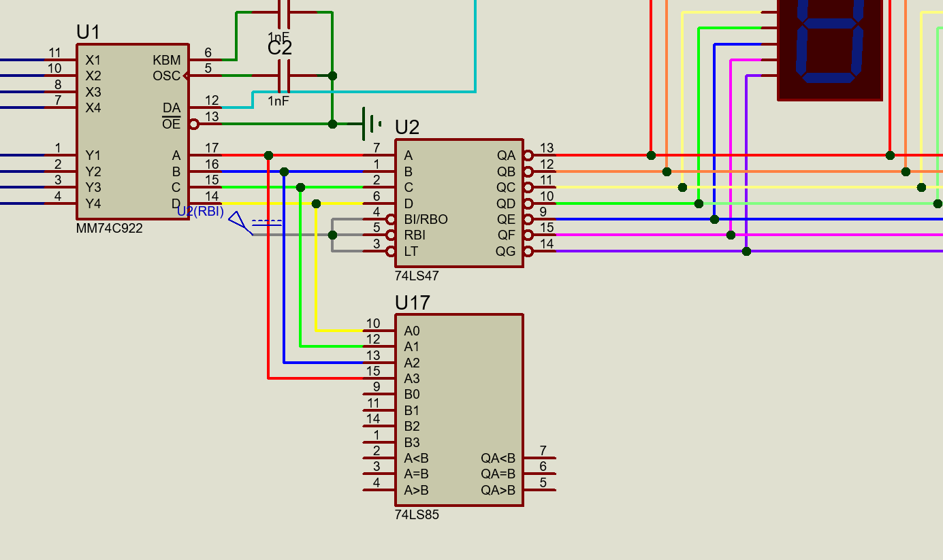Click pin number 13 beside U2 QA
Image resolution: width=943 pixels, height=560 pixels.
pyautogui.click(x=547, y=148)
